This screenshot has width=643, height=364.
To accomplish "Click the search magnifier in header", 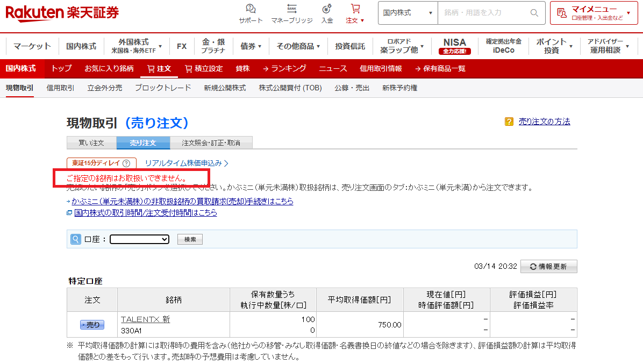I will point(534,13).
